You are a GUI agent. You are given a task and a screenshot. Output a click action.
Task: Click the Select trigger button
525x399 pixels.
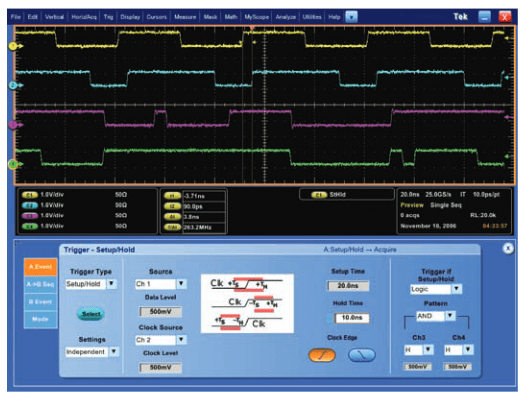click(91, 314)
